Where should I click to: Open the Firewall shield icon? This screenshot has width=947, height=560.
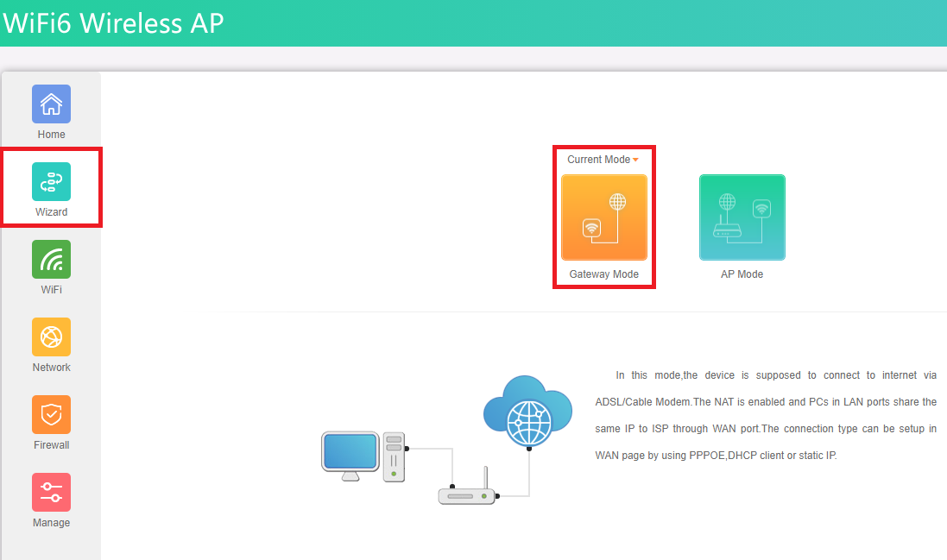click(x=51, y=415)
